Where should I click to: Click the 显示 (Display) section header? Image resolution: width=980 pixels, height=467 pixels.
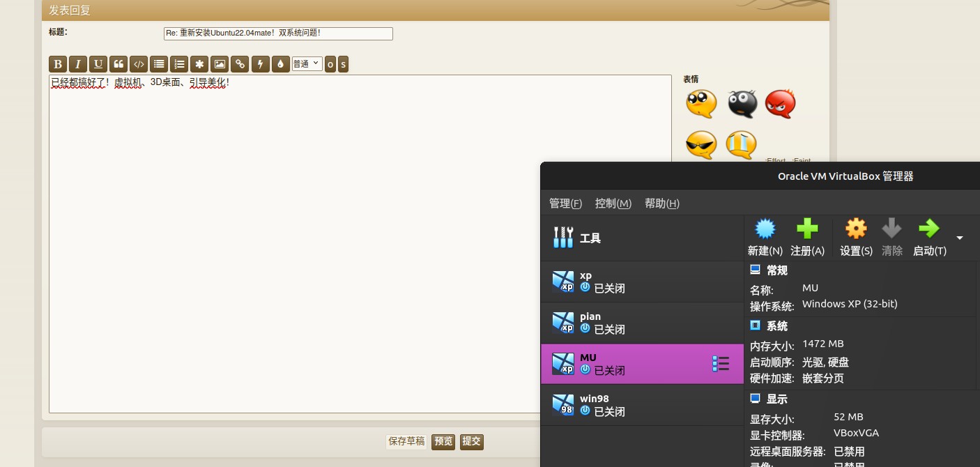[776, 399]
